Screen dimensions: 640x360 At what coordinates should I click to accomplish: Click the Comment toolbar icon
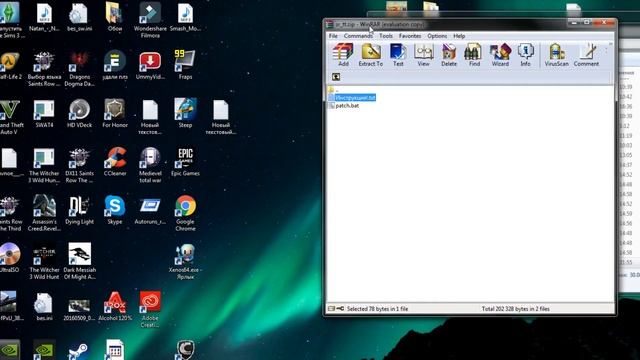click(586, 55)
